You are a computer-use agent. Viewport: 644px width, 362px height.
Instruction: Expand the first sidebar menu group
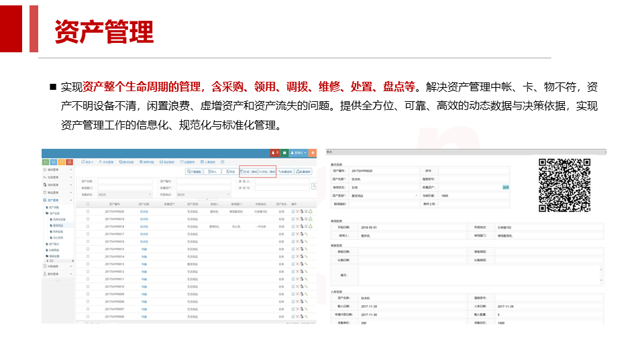point(58,170)
